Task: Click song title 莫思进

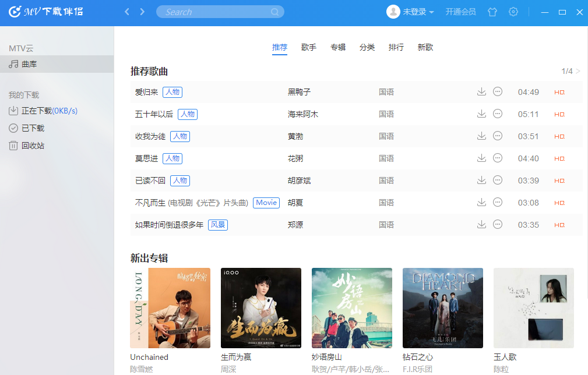Action: [x=146, y=158]
